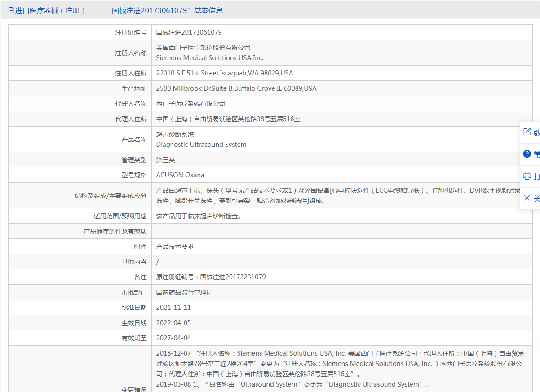Click 美国西门子医疗系统股份有限公司 in the 注册人名称 row
The width and height of the screenshot is (540, 392).
coord(203,48)
